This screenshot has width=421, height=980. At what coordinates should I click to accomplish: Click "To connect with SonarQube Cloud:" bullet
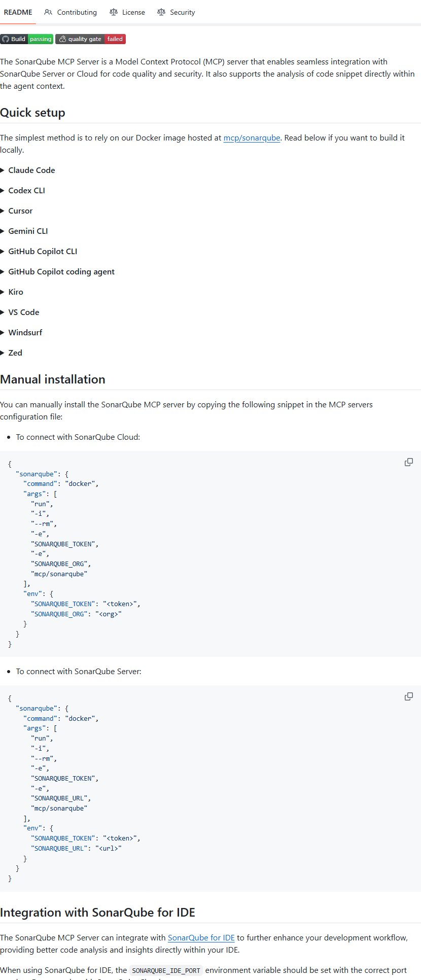click(78, 437)
